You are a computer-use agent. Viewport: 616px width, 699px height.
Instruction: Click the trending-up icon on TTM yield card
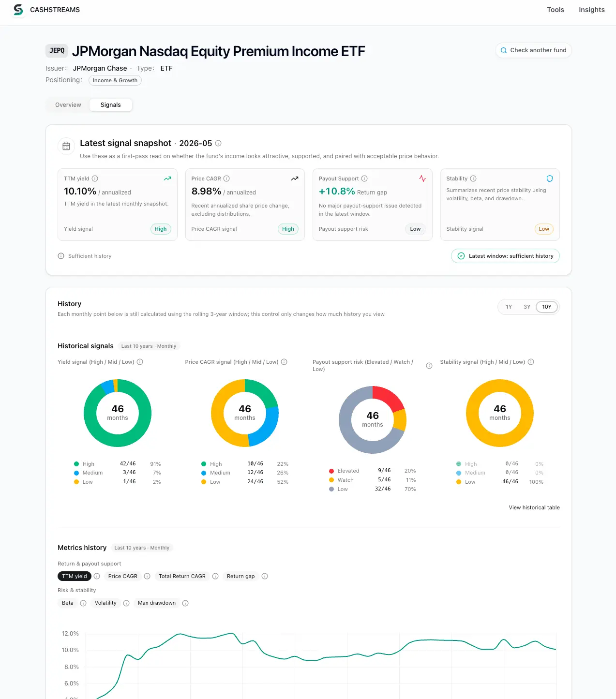(167, 178)
